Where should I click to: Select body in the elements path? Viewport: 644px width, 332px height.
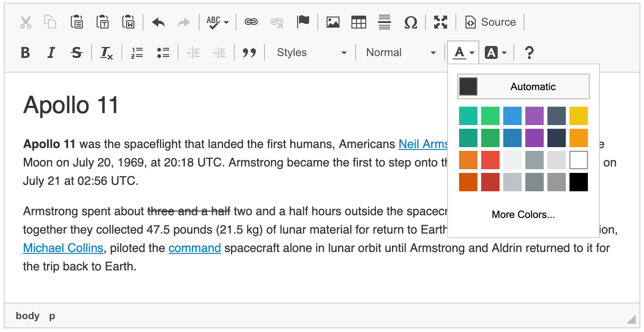[28, 316]
